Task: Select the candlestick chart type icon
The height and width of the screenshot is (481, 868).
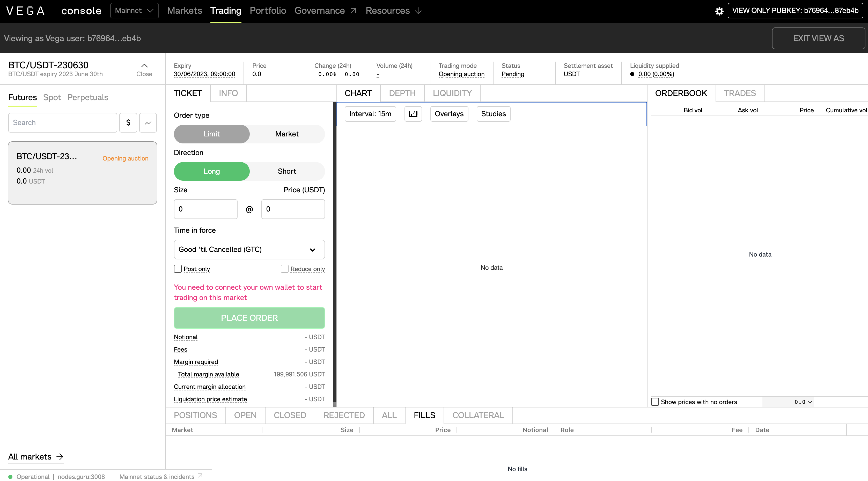Action: (x=413, y=114)
